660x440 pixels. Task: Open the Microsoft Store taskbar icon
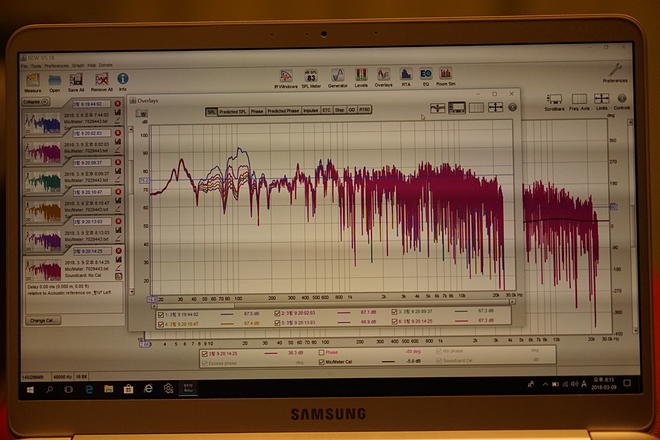pyautogui.click(x=128, y=389)
